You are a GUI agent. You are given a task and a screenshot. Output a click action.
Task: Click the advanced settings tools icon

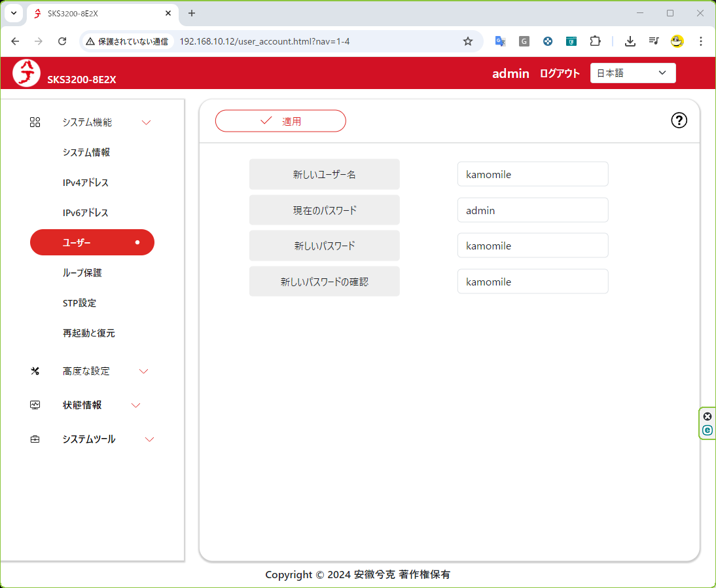35,371
